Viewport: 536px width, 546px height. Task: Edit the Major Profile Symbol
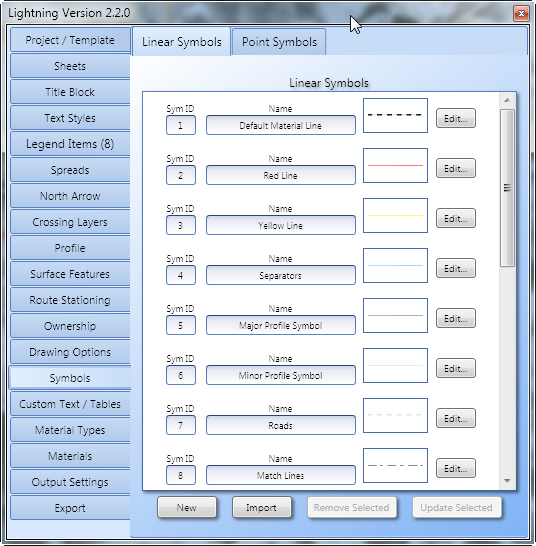click(x=456, y=319)
